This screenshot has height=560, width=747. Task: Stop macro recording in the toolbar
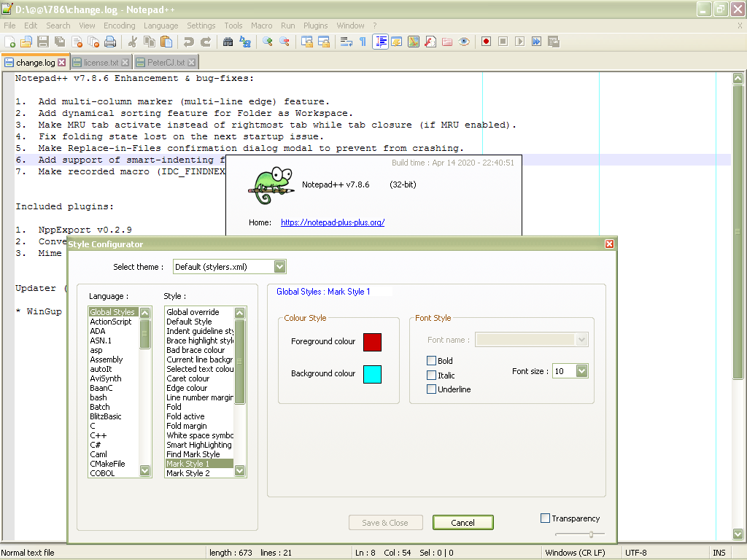tap(503, 42)
